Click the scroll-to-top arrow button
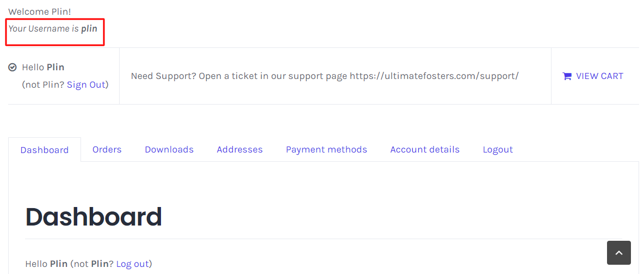 tap(618, 253)
